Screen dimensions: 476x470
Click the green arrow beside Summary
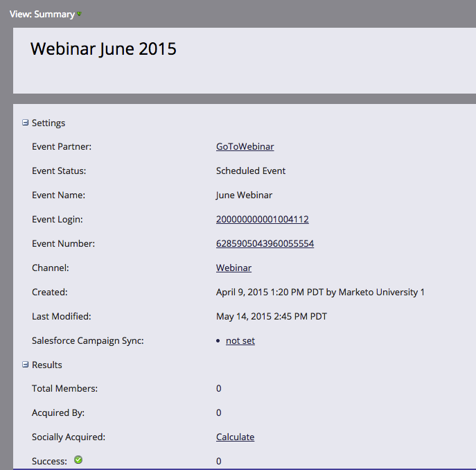coord(79,14)
